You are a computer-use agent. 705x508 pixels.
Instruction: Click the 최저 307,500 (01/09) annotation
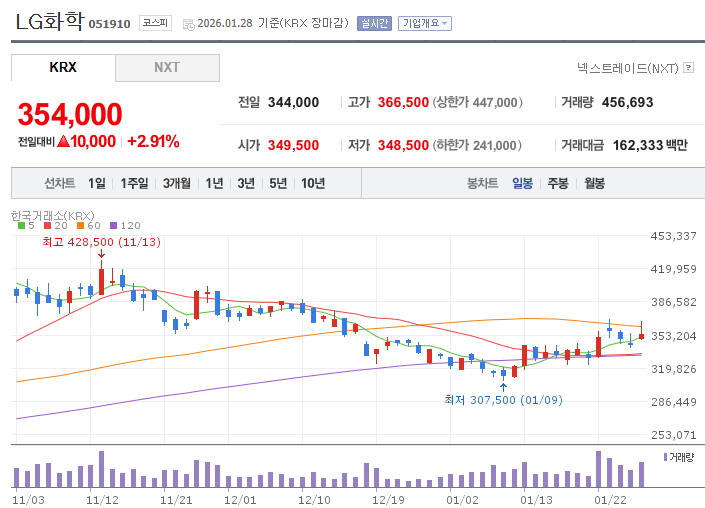coord(503,400)
